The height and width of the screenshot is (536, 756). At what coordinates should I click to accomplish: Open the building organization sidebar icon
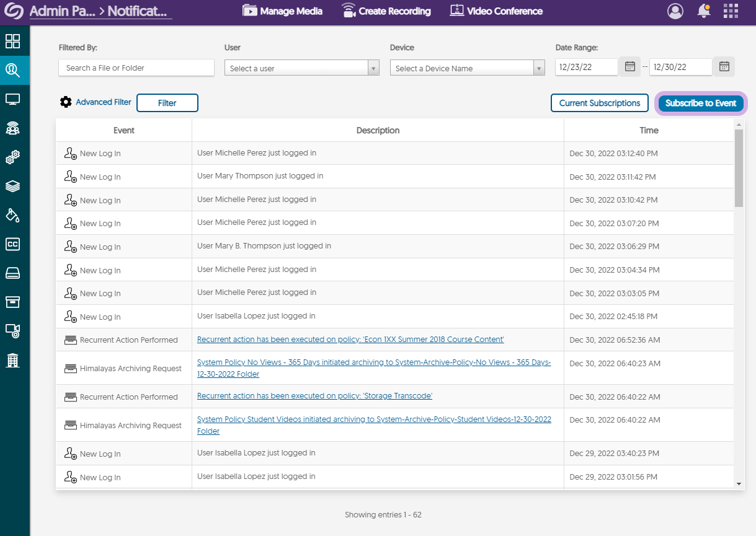click(12, 360)
